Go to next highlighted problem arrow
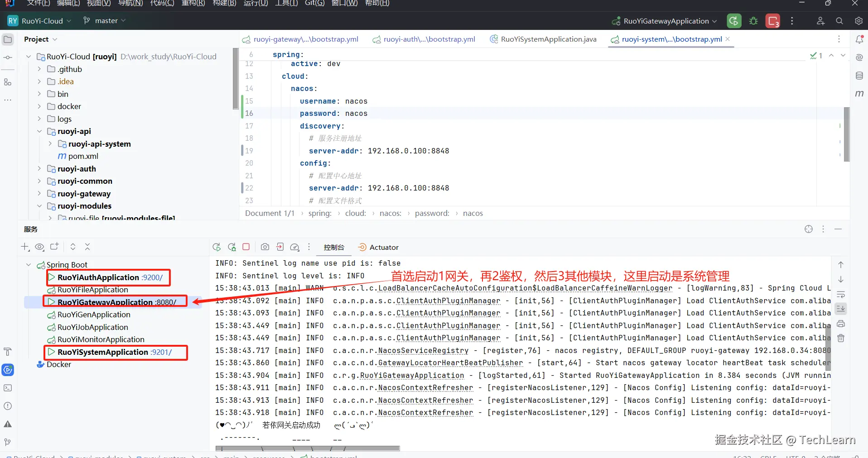 843,55
